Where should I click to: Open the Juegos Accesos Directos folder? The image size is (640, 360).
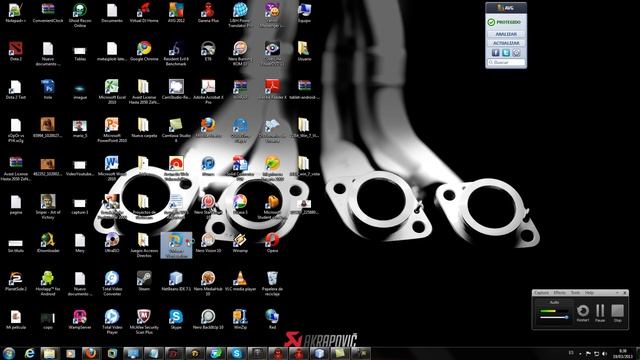pyautogui.click(x=144, y=245)
